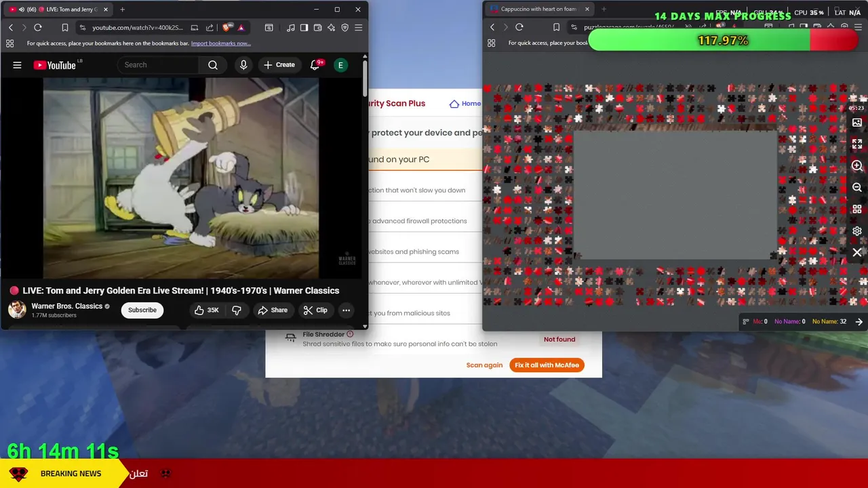Like the Tom and Jerry live video
This screenshot has height=488, width=868.
(206, 310)
